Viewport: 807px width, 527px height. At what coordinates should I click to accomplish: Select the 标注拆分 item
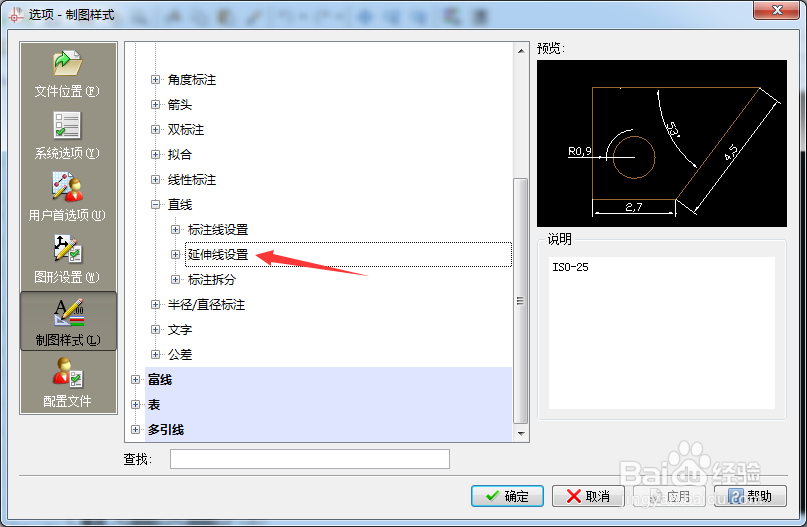212,279
